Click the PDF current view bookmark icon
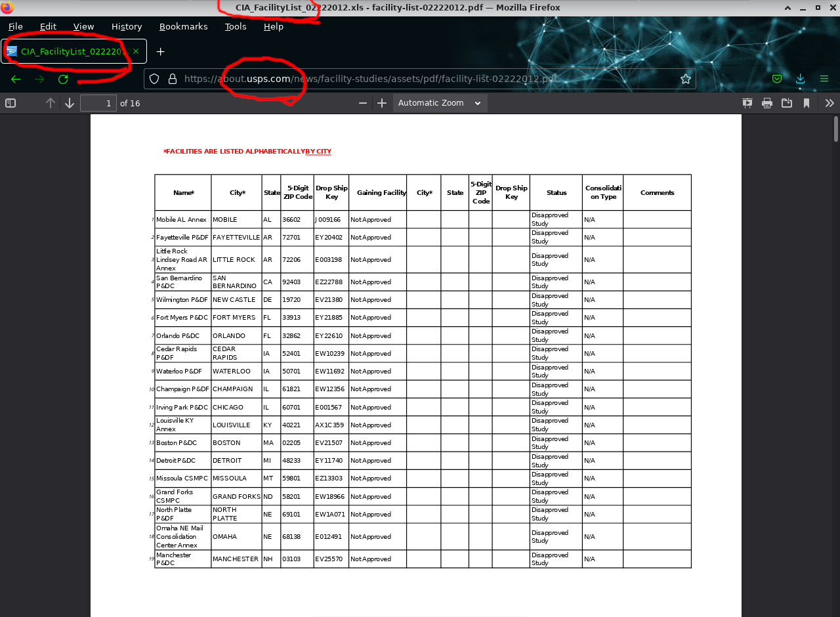The image size is (840, 617). tap(807, 103)
